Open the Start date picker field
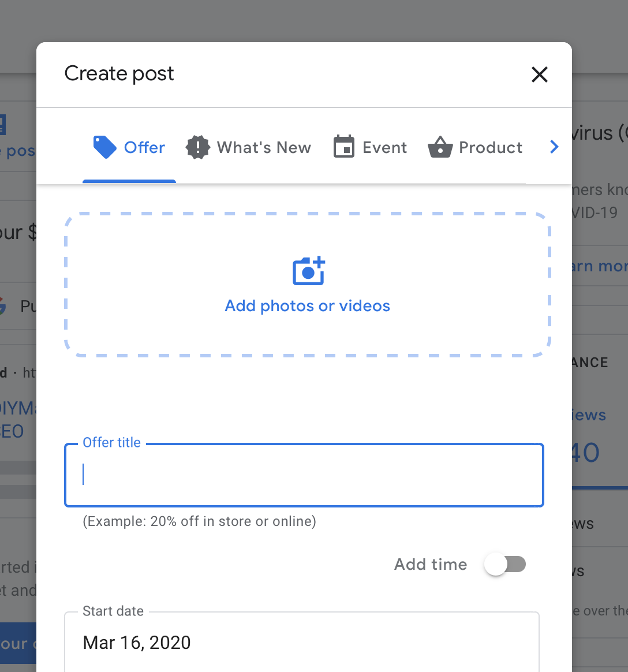This screenshot has height=672, width=628. pyautogui.click(x=302, y=642)
